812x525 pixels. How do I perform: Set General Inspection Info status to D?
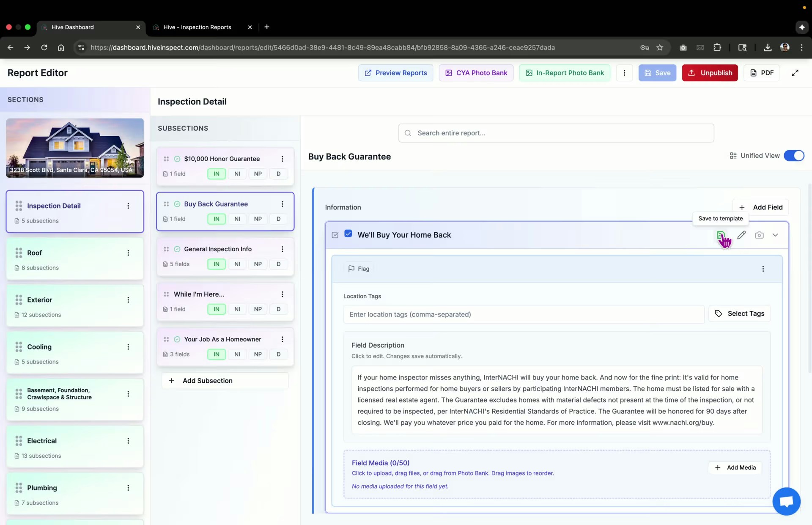click(279, 264)
